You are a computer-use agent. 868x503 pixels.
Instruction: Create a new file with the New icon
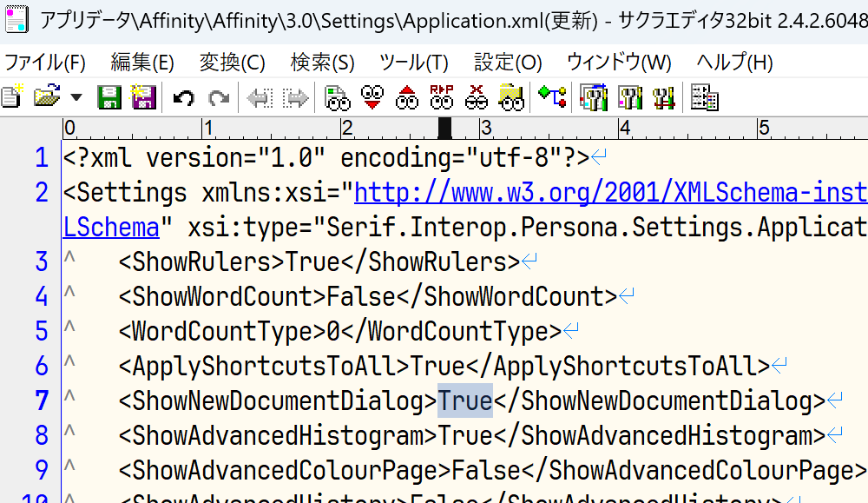pos(12,97)
